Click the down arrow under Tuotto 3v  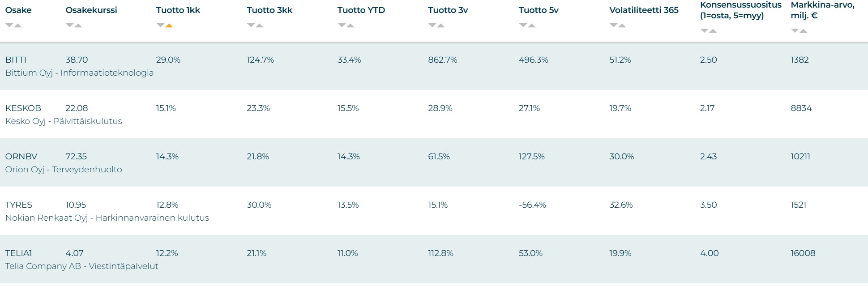[432, 26]
